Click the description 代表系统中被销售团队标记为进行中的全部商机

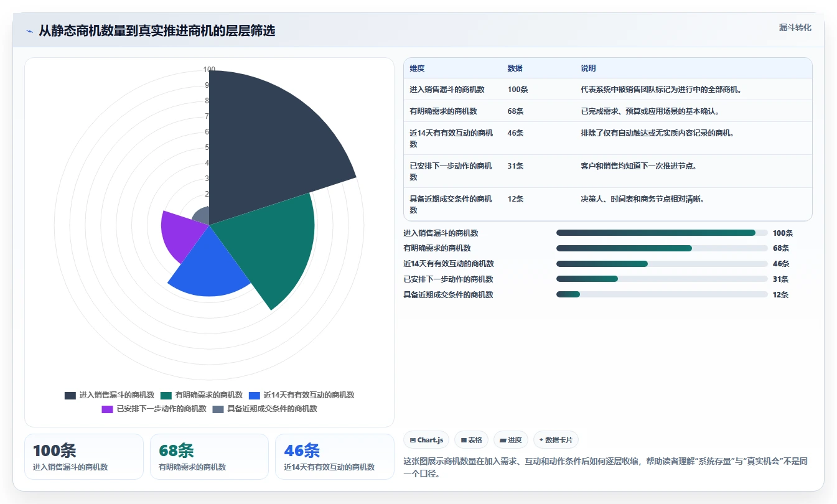click(x=661, y=90)
